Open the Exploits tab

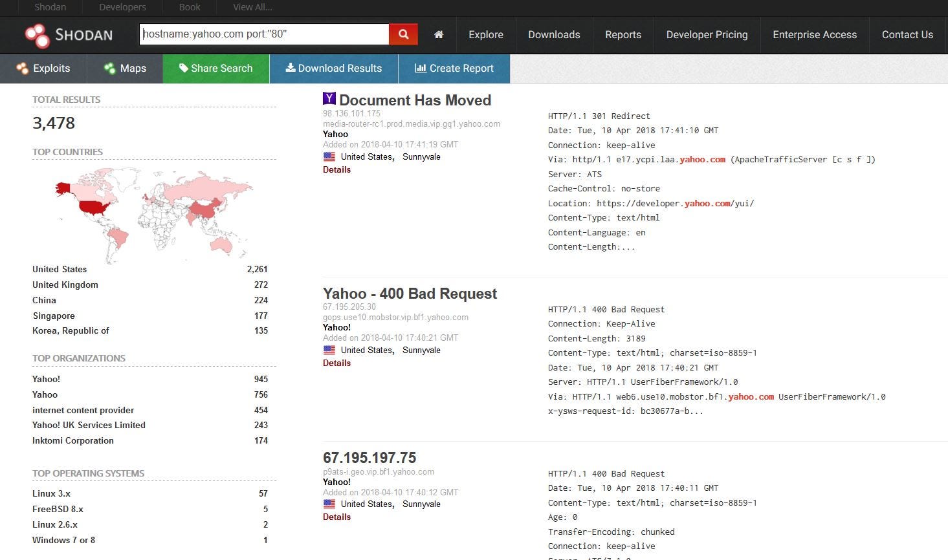(43, 69)
